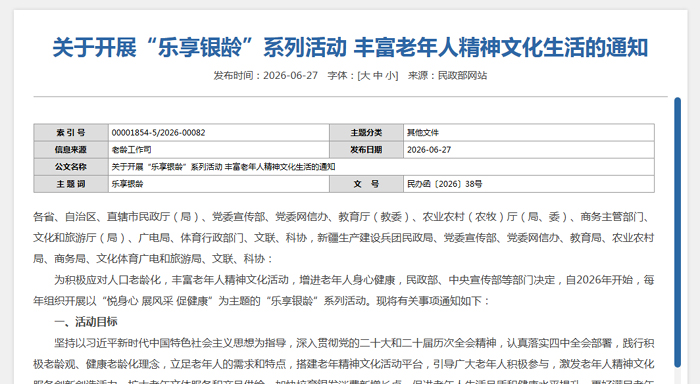Click document number 民办函〔2026〕38号

pyautogui.click(x=445, y=184)
